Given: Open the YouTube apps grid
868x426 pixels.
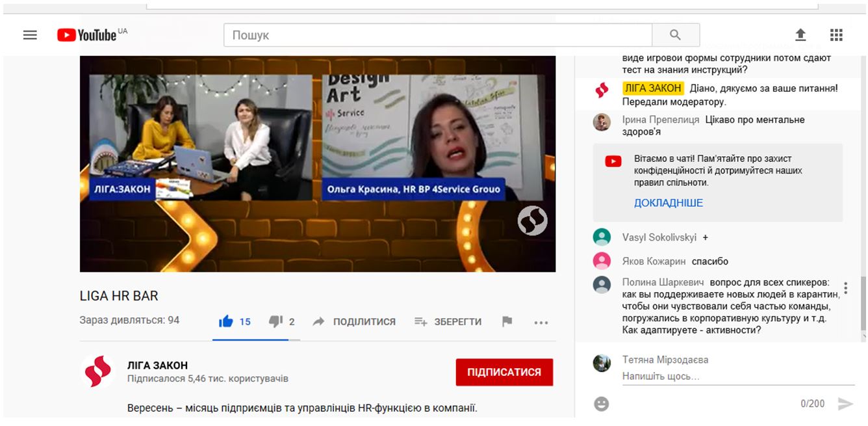Looking at the screenshot, I should point(836,35).
